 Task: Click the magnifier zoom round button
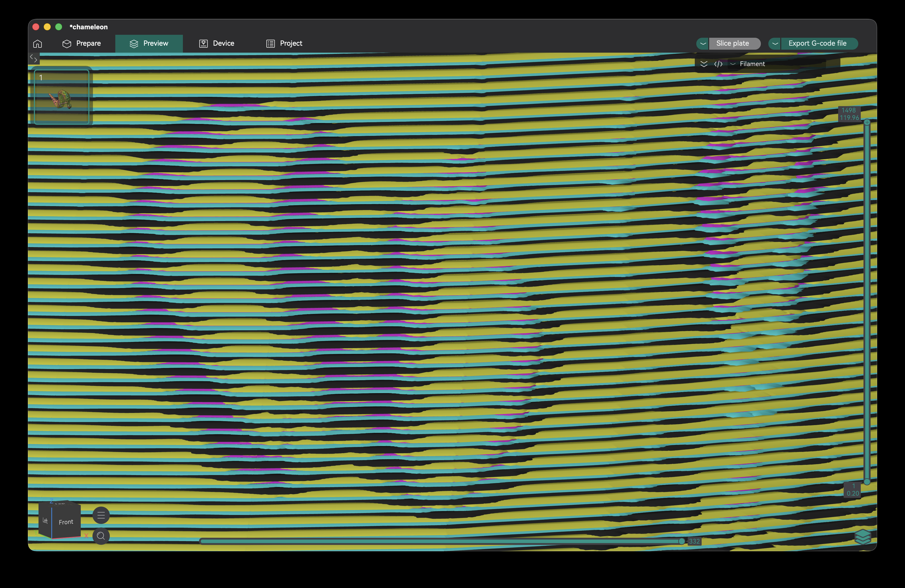click(101, 536)
